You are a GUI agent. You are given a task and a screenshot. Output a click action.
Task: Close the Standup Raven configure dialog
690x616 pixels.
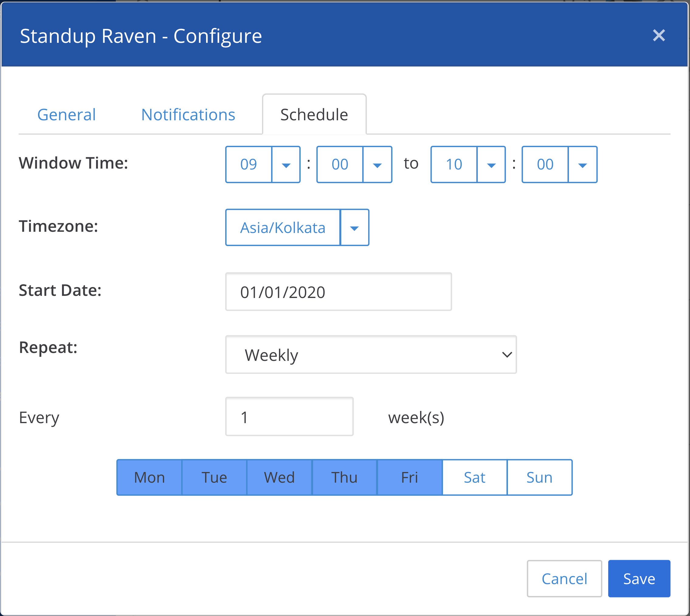click(658, 35)
